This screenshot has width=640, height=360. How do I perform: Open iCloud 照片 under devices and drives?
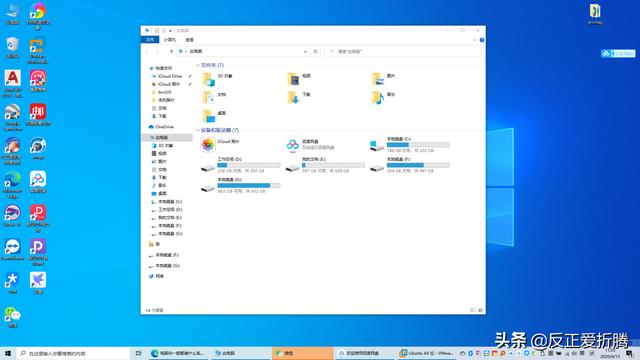click(220, 144)
